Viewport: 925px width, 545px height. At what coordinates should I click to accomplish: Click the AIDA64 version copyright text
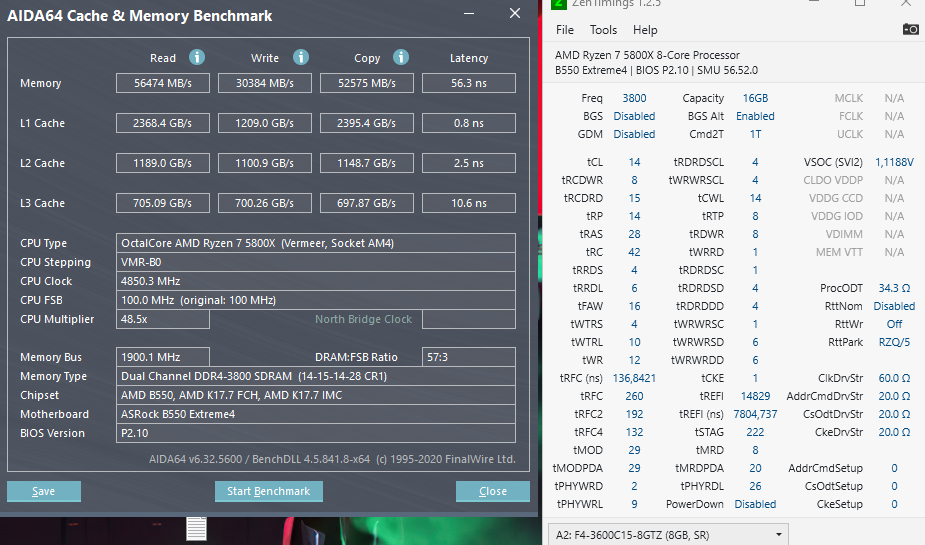click(x=332, y=459)
